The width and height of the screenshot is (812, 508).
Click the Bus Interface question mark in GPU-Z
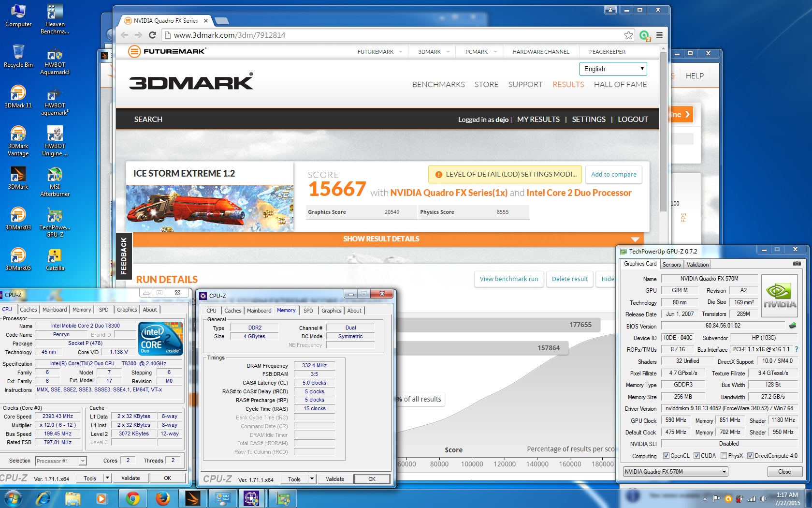pyautogui.click(x=796, y=349)
